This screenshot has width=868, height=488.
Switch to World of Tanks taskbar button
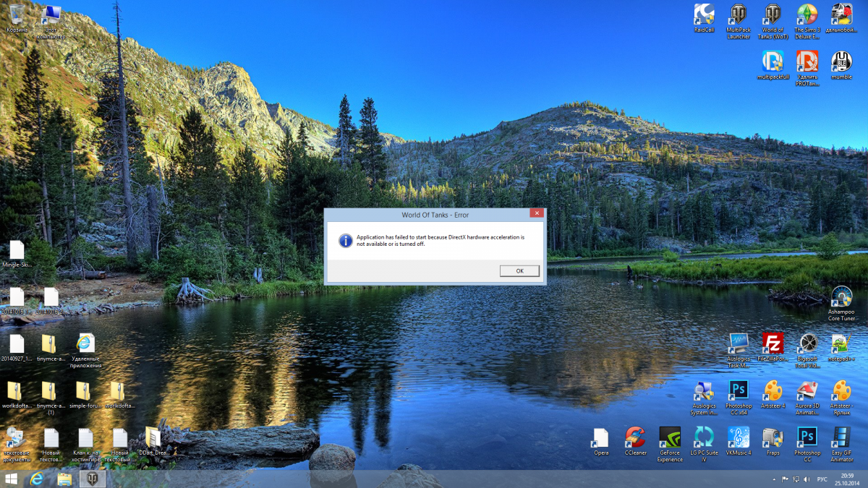pyautogui.click(x=93, y=479)
